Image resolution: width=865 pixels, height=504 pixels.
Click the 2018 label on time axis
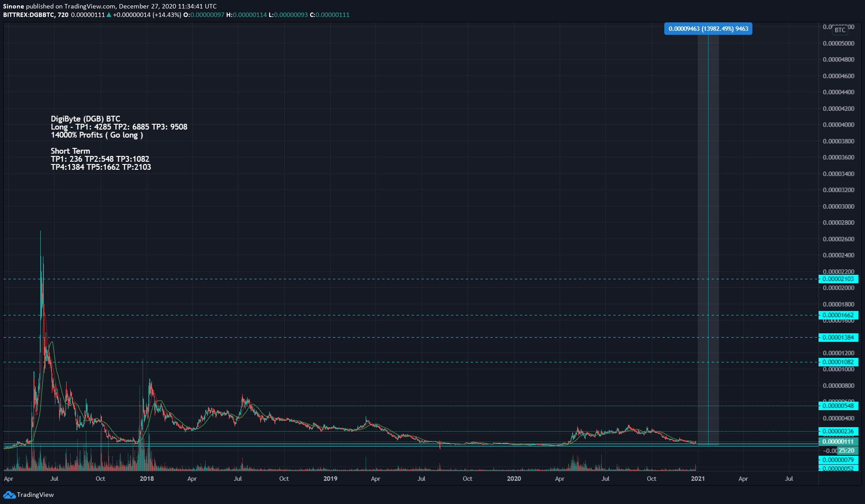click(x=147, y=479)
